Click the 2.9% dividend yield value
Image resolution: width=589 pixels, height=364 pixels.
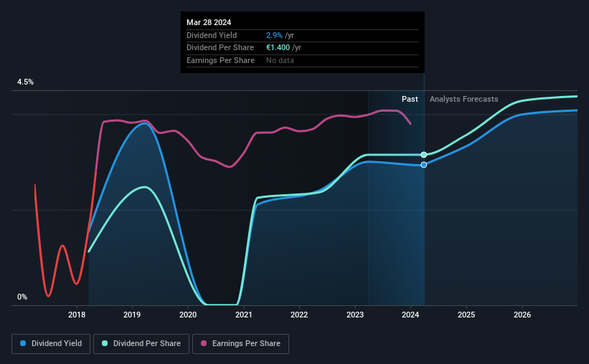(274, 35)
